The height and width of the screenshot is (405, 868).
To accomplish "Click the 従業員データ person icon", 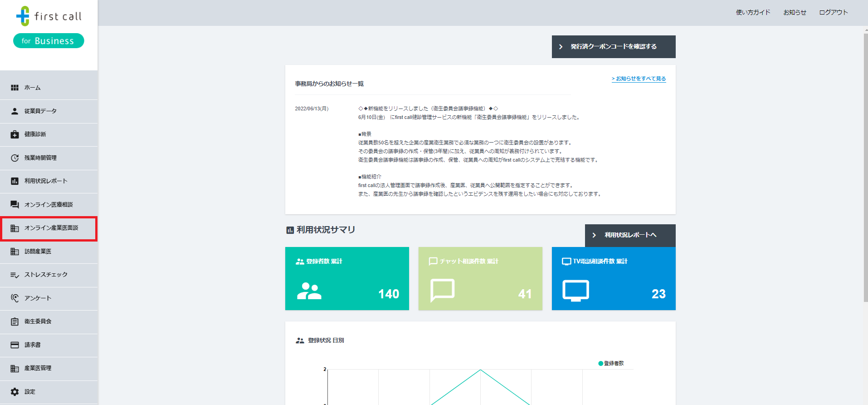I will click(x=15, y=111).
